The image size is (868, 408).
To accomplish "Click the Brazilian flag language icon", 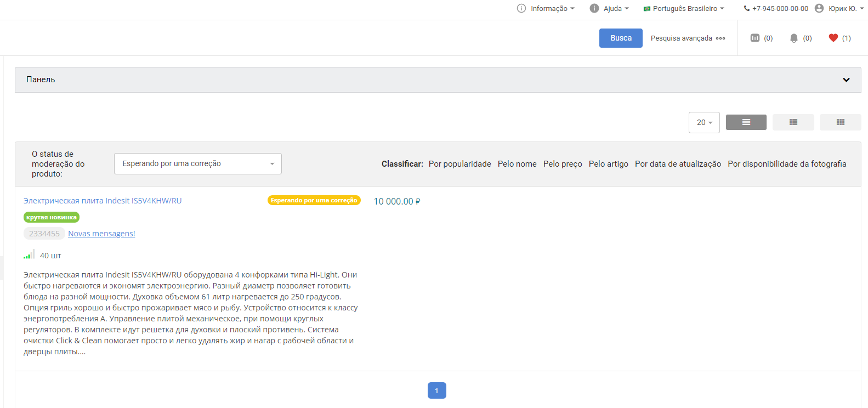I will (647, 9).
